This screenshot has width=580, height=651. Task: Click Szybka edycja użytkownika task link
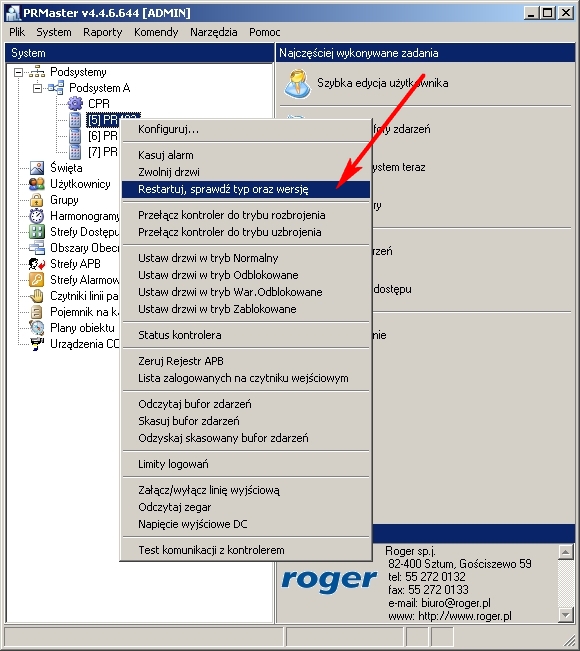point(382,83)
